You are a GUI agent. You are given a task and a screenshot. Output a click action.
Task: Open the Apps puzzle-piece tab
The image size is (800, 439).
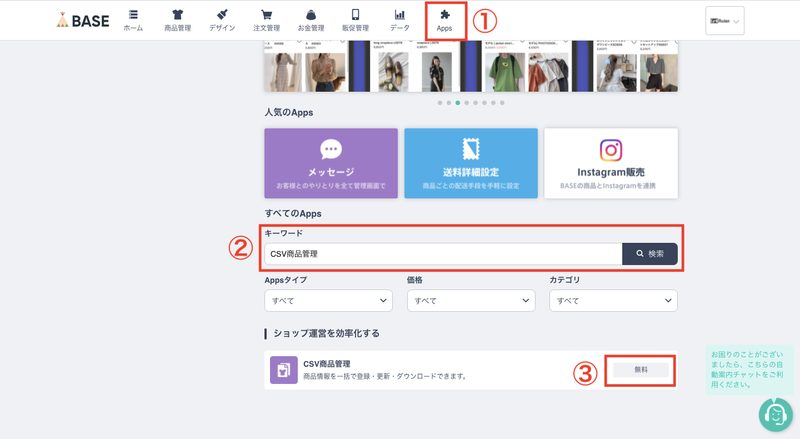click(x=444, y=21)
